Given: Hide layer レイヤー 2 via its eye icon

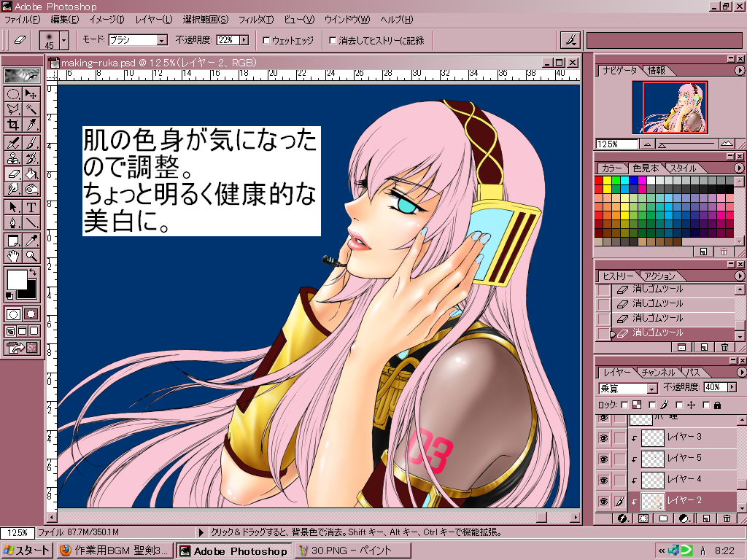Looking at the screenshot, I should pyautogui.click(x=603, y=502).
